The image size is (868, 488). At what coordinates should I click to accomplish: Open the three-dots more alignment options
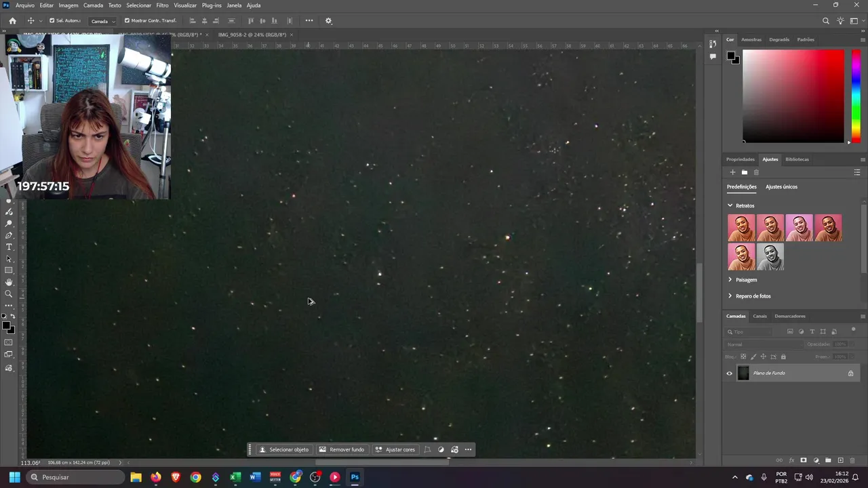tap(309, 21)
